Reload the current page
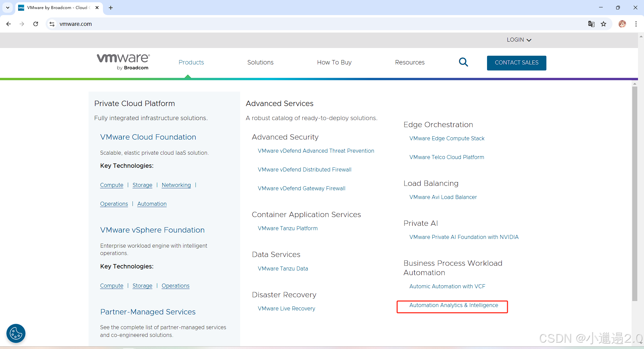 36,24
